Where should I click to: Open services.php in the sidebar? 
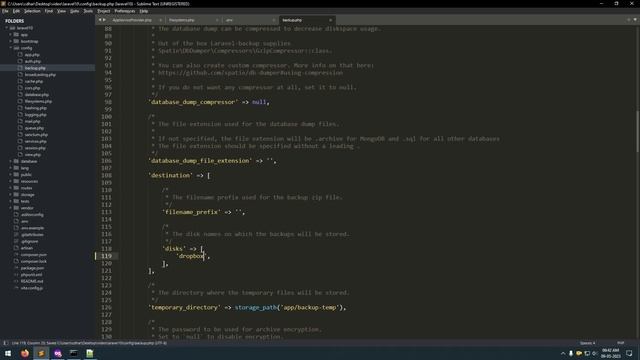tap(36, 141)
